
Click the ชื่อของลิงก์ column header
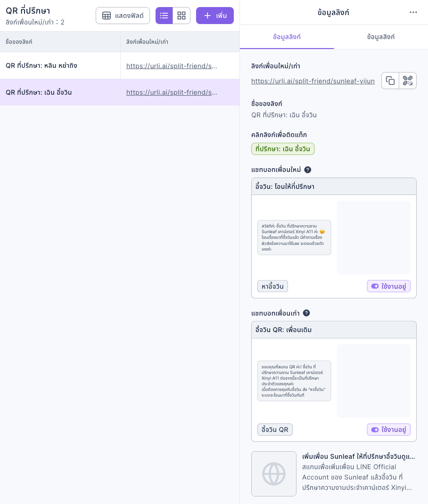(60, 42)
